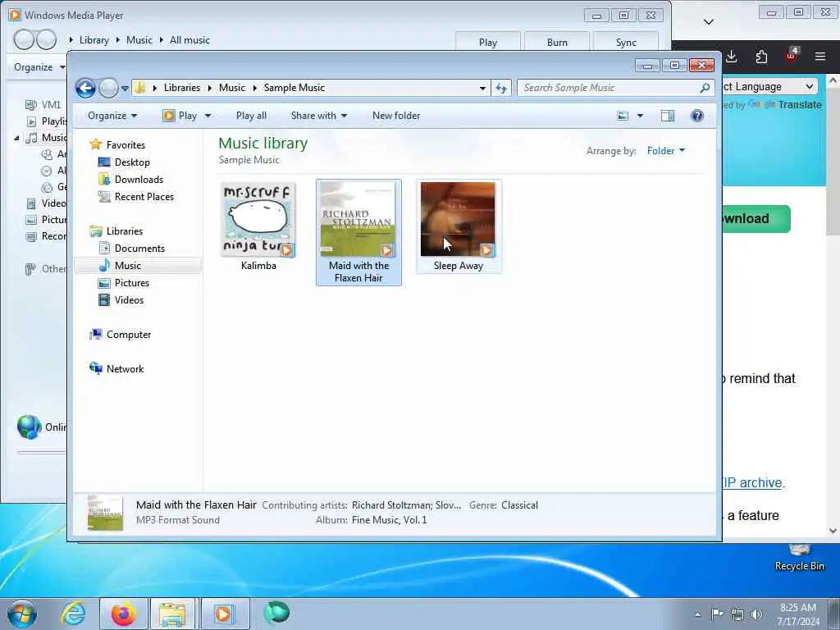Screen dimensions: 840x630
Task: Select Computer in navigation pane
Action: (129, 335)
